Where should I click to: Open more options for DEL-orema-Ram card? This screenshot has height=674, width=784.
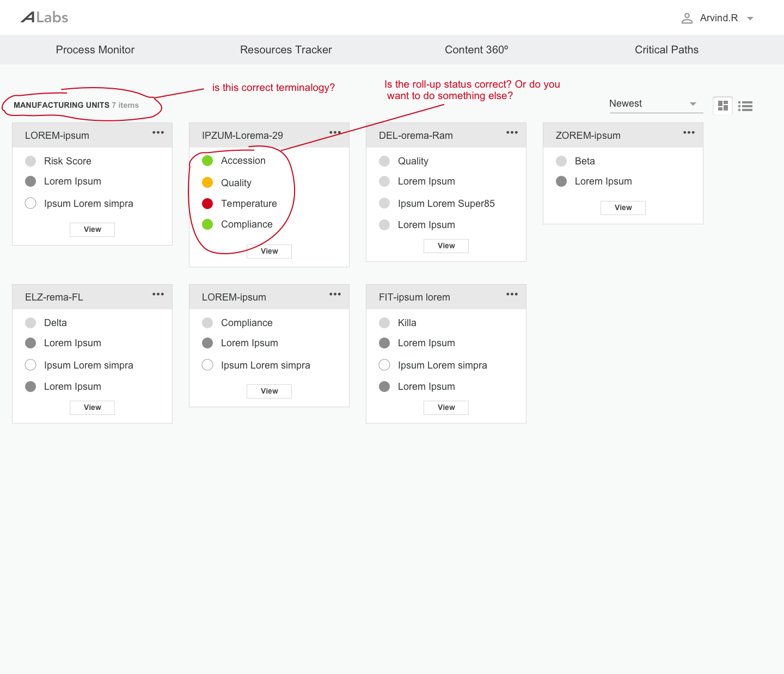(x=512, y=133)
